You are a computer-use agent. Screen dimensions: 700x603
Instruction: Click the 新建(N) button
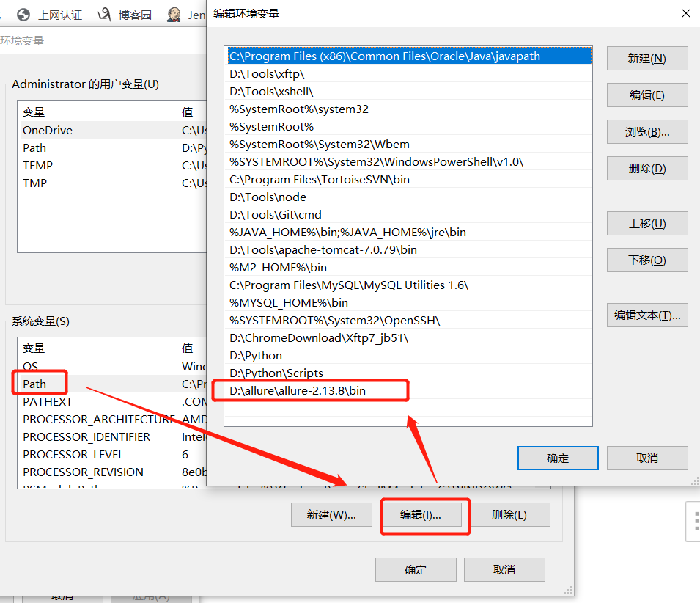pos(647,59)
